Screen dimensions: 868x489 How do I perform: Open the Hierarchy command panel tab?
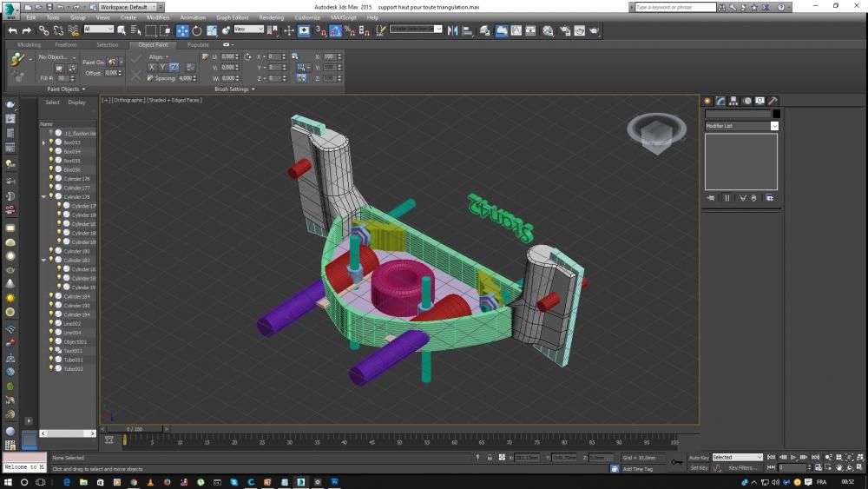(733, 101)
